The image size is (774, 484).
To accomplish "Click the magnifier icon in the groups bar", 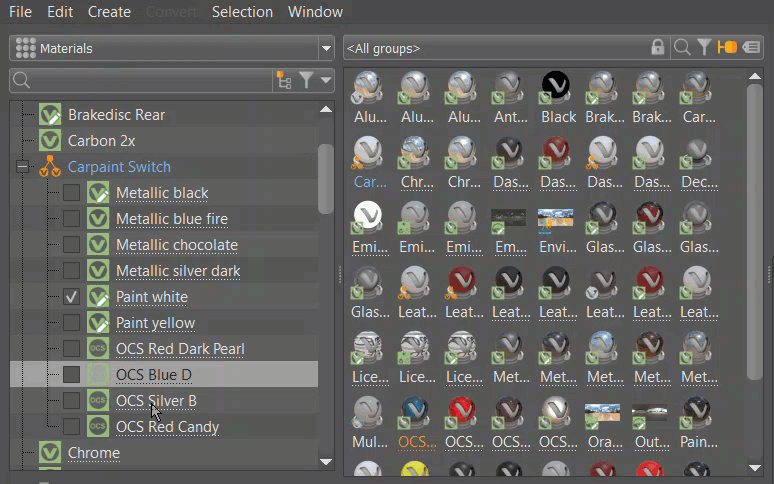I will tap(682, 48).
